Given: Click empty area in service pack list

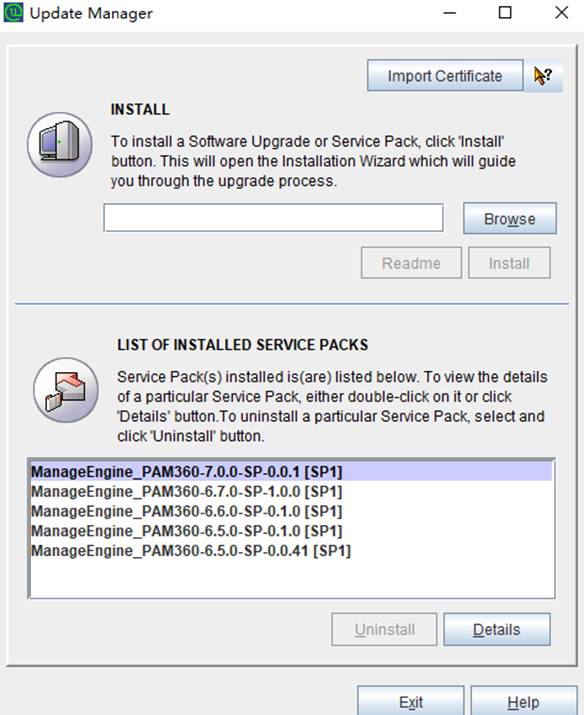Looking at the screenshot, I should [x=291, y=579].
